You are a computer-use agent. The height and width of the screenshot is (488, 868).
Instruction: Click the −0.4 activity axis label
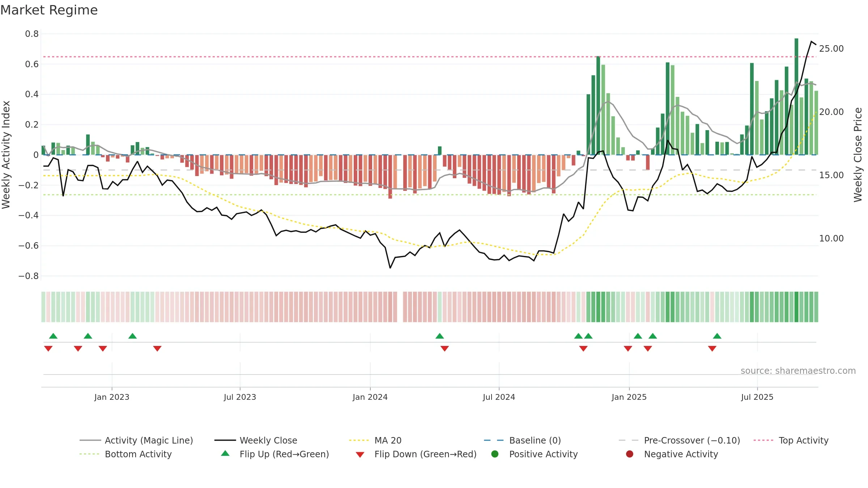tap(29, 215)
